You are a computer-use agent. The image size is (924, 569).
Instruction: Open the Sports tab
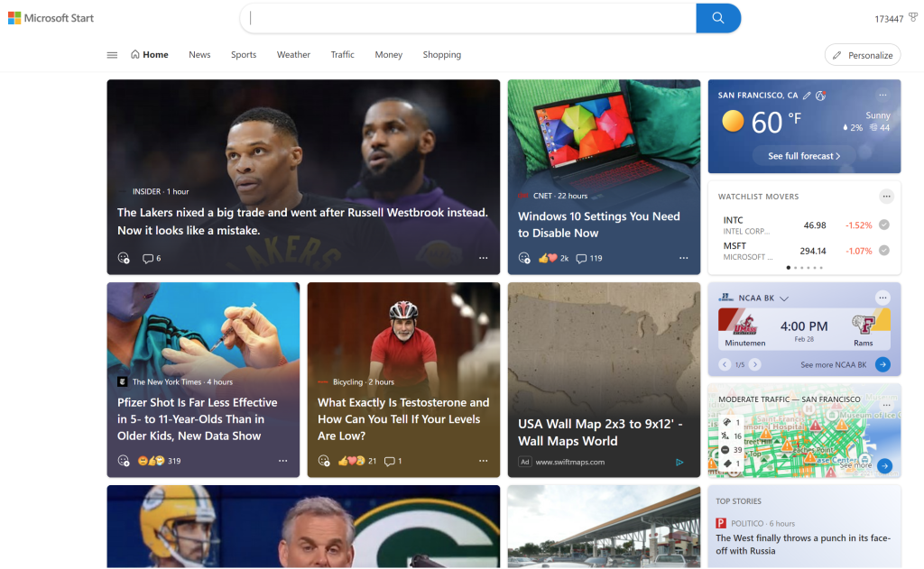tap(244, 55)
